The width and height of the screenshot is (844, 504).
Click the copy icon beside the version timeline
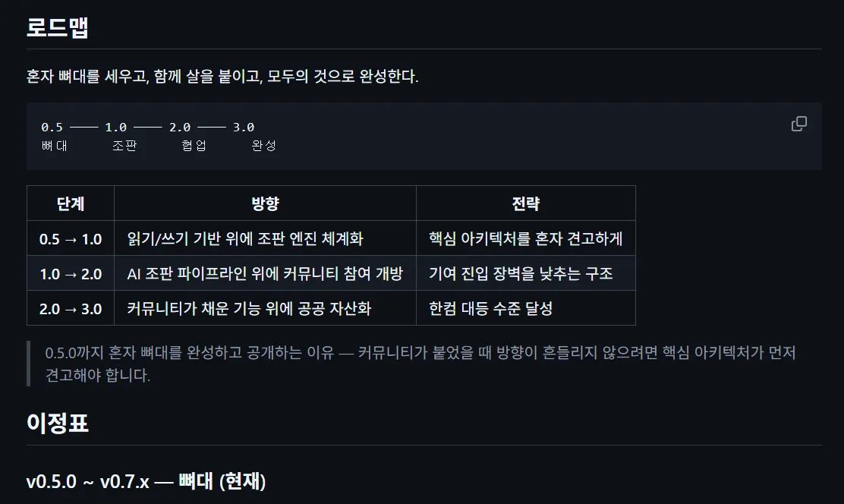pos(798,124)
